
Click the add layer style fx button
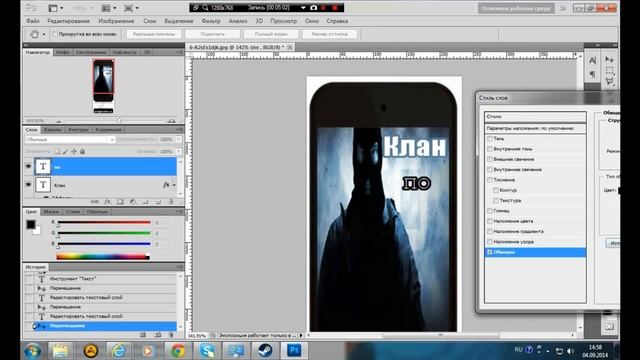[107, 202]
